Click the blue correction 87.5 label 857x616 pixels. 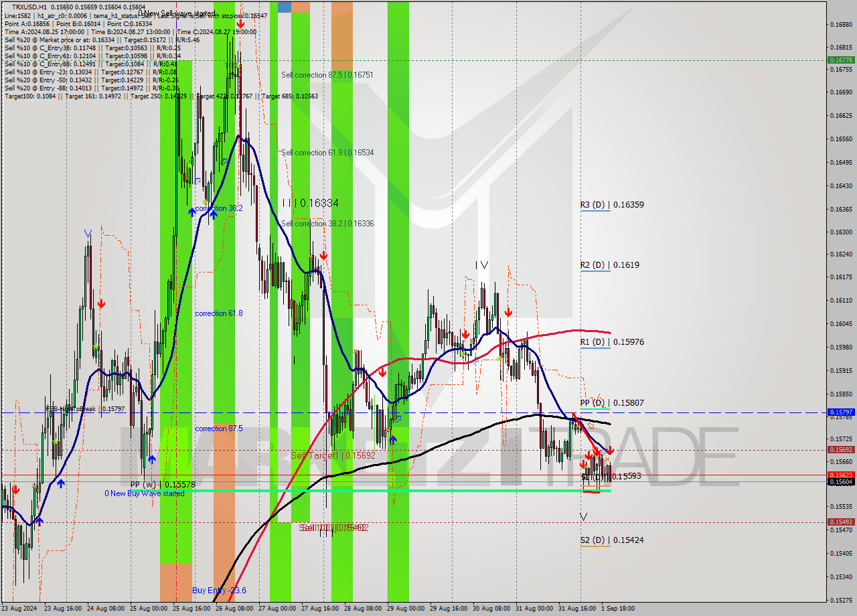pyautogui.click(x=219, y=429)
